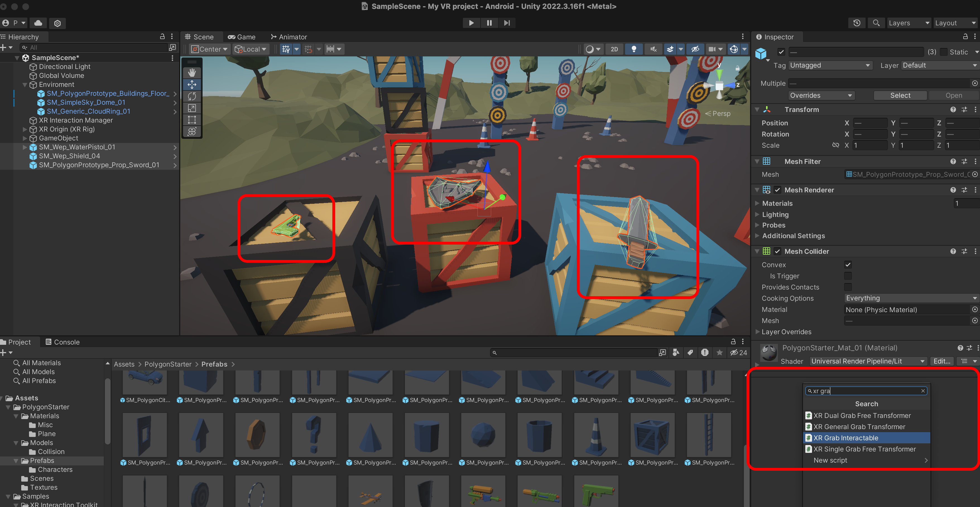
Task: Toggle 2D view mode in scene
Action: [614, 49]
